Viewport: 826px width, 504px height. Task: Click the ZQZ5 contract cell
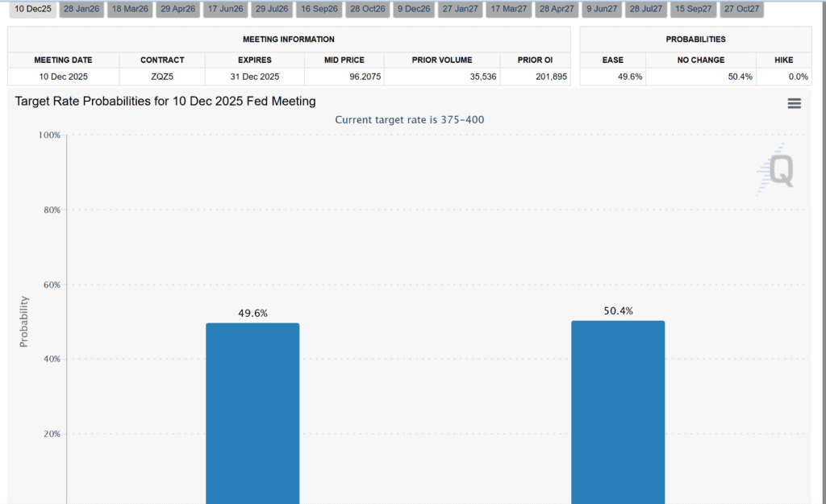tap(162, 77)
